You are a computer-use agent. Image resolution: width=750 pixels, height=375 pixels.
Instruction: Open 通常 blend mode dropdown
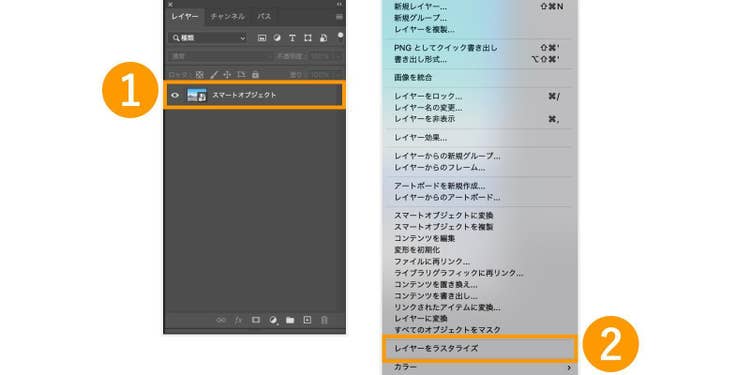point(220,56)
